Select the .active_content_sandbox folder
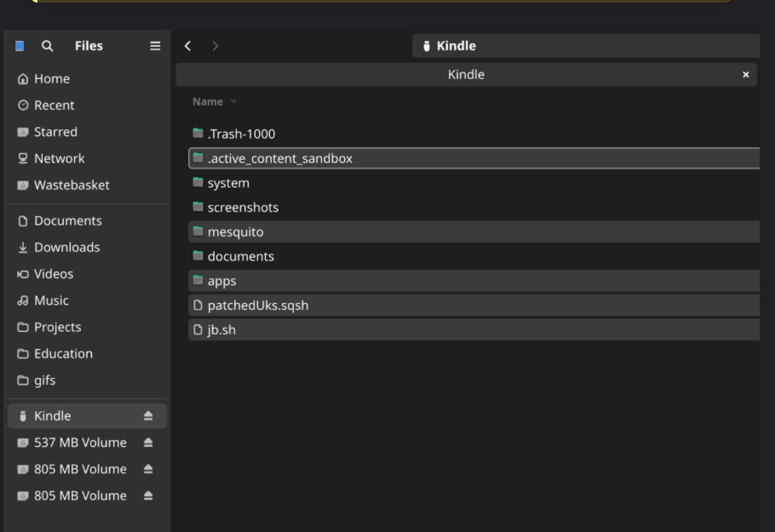 pyautogui.click(x=279, y=158)
